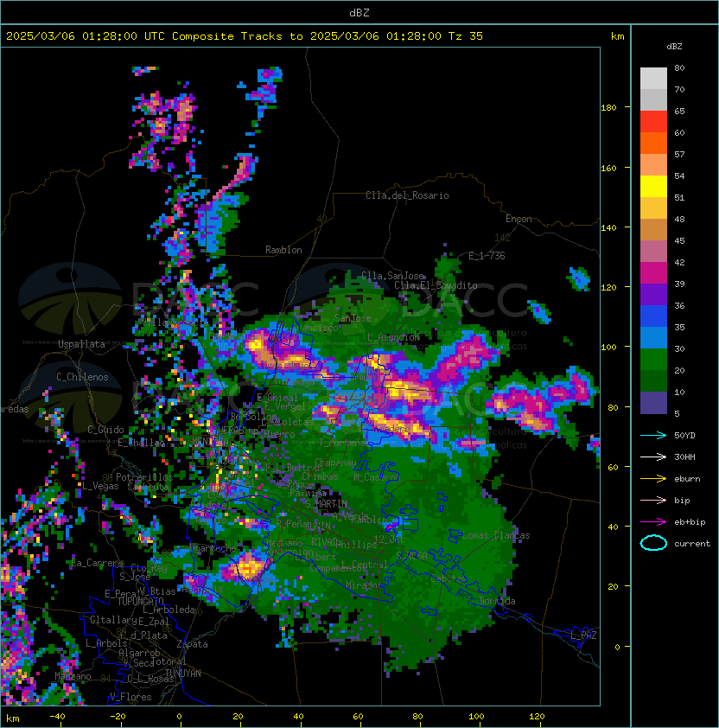Pick the dark orange 57–60 dBZ legend band

click(653, 143)
